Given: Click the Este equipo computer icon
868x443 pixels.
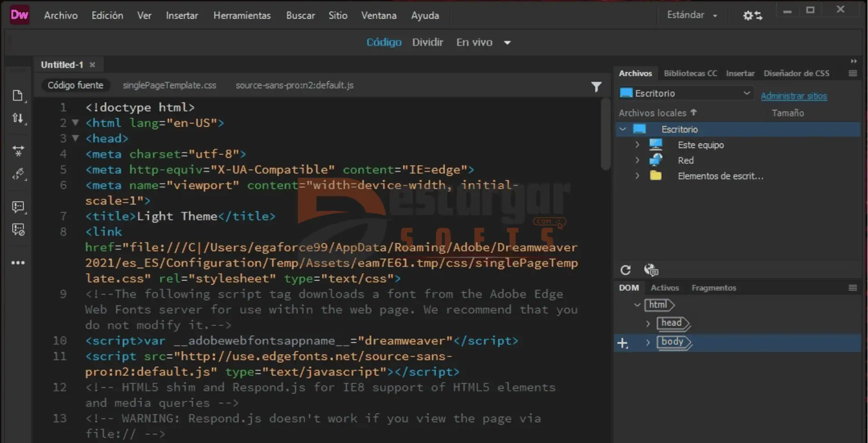Looking at the screenshot, I should (655, 145).
